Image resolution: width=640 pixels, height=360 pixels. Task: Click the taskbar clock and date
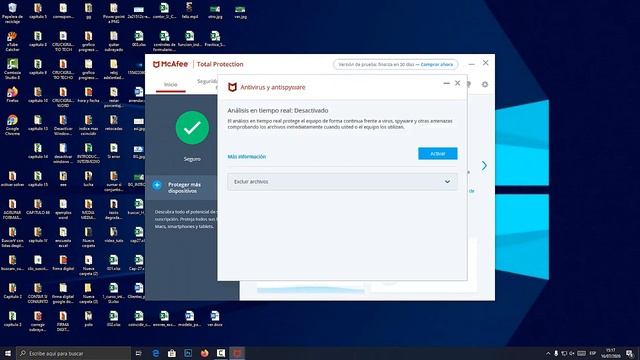click(611, 353)
